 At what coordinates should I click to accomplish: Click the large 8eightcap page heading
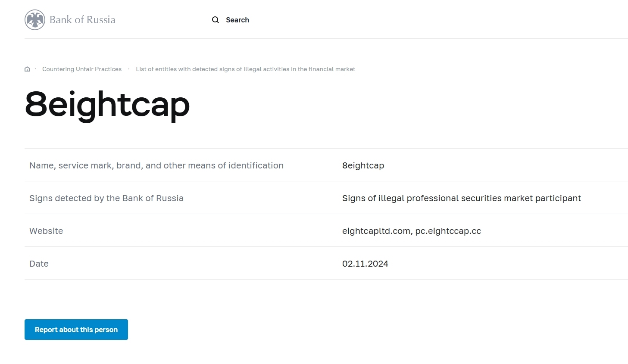tap(107, 105)
